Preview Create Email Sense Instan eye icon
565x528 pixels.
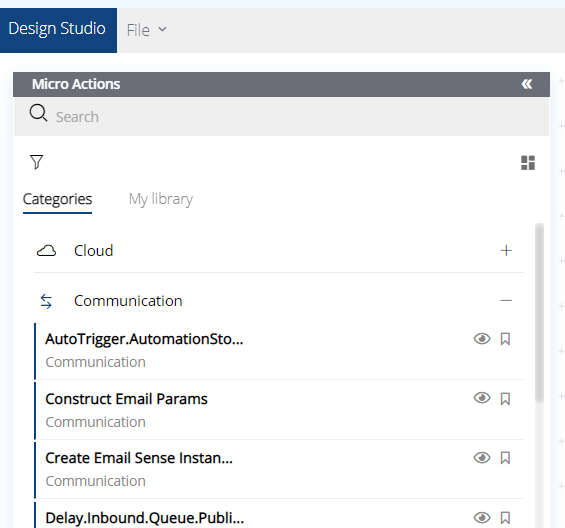pos(482,458)
